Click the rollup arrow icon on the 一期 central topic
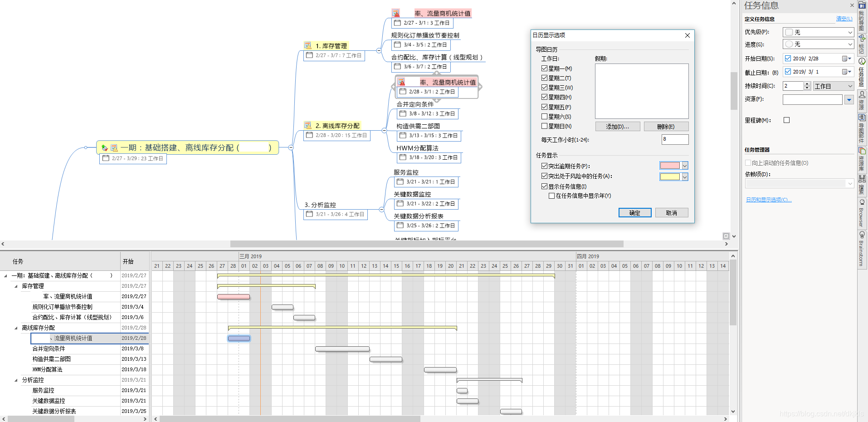This screenshot has width=868, height=422. (105, 147)
